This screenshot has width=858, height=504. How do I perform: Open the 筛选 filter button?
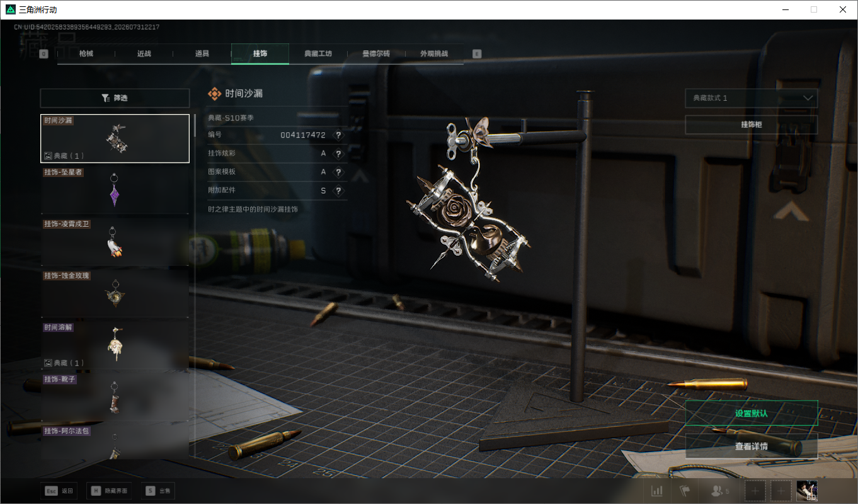coord(115,98)
